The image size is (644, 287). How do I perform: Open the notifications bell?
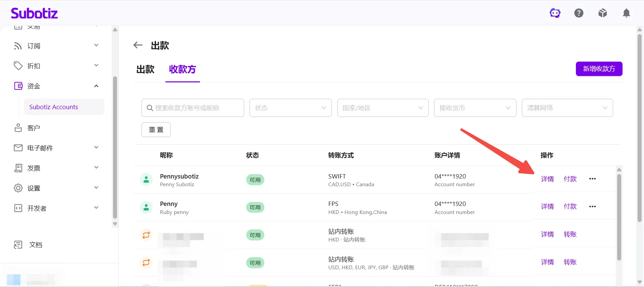626,13
